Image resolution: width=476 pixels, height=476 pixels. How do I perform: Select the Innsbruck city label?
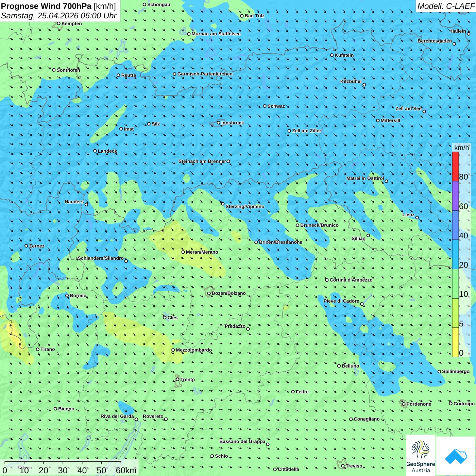point(233,123)
